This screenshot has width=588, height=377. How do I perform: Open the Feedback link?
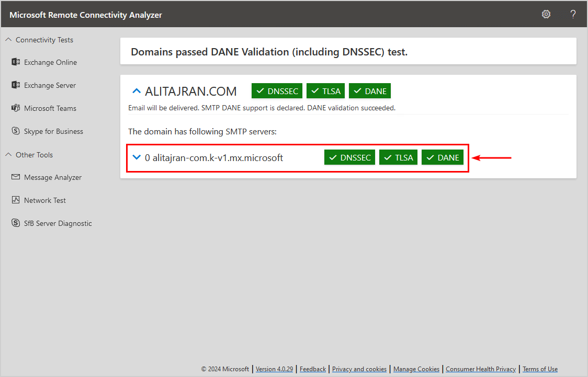(x=313, y=369)
